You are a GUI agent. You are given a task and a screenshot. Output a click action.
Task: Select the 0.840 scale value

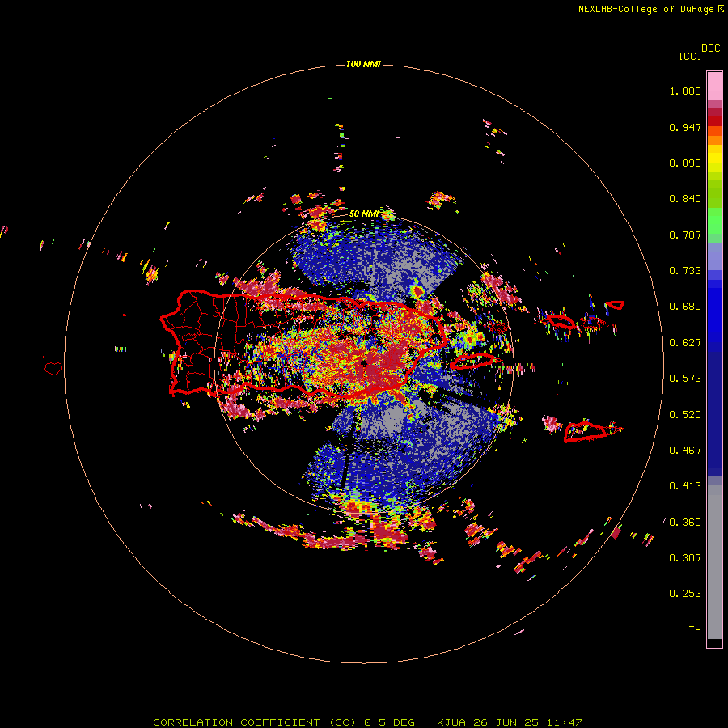coord(685,199)
